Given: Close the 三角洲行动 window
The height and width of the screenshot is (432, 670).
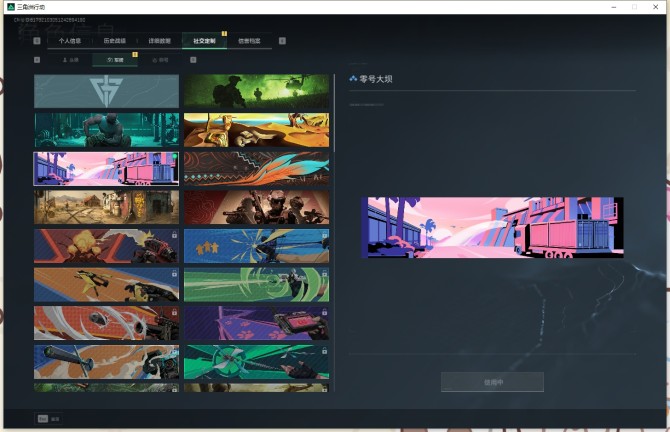Looking at the screenshot, I should click(655, 7).
